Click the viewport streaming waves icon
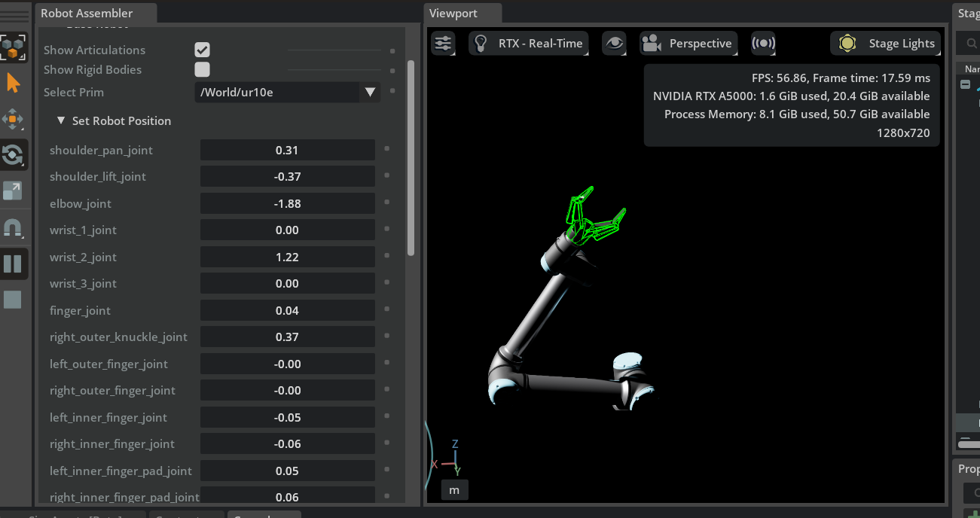The width and height of the screenshot is (980, 518). pyautogui.click(x=764, y=44)
